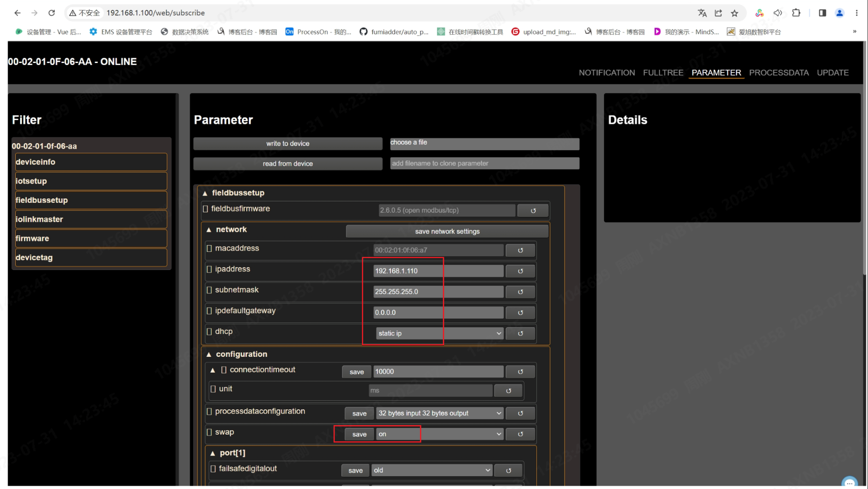Click the read from device button
Viewport: 868px width, 489px height.
pyautogui.click(x=288, y=164)
